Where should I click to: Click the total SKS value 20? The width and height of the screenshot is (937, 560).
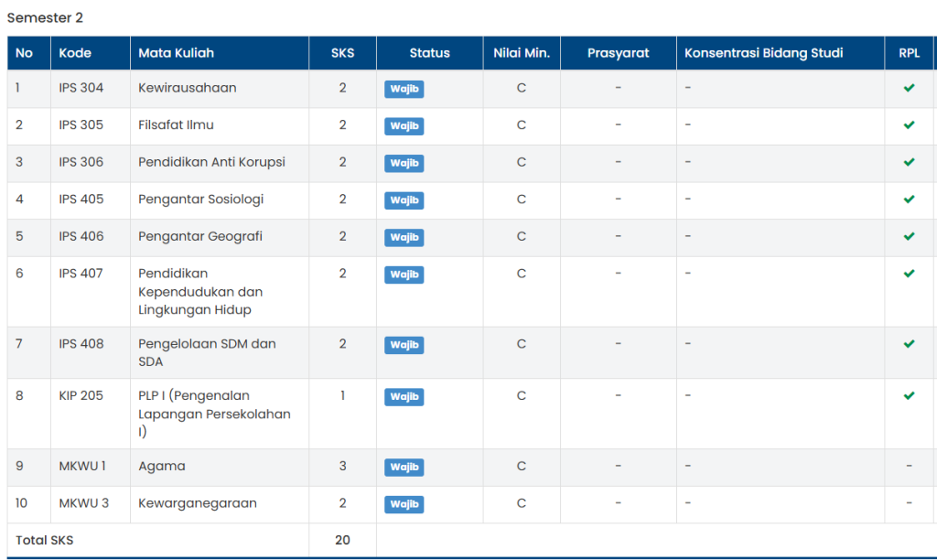tap(342, 540)
